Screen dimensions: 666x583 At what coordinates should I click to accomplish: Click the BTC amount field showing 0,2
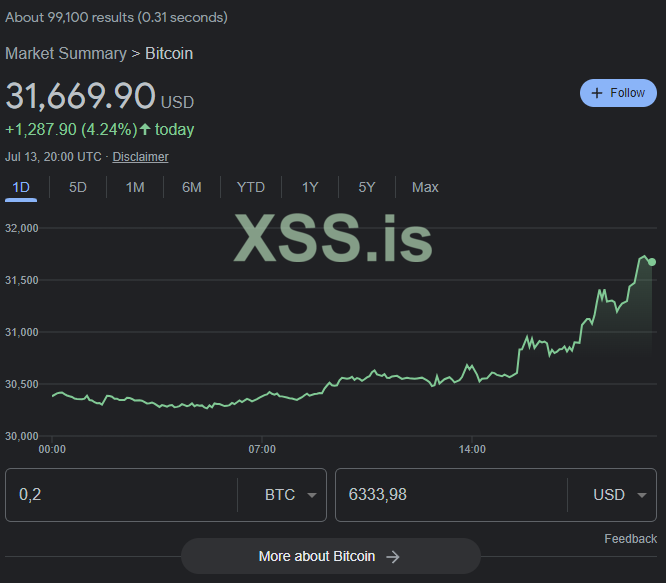coord(120,495)
